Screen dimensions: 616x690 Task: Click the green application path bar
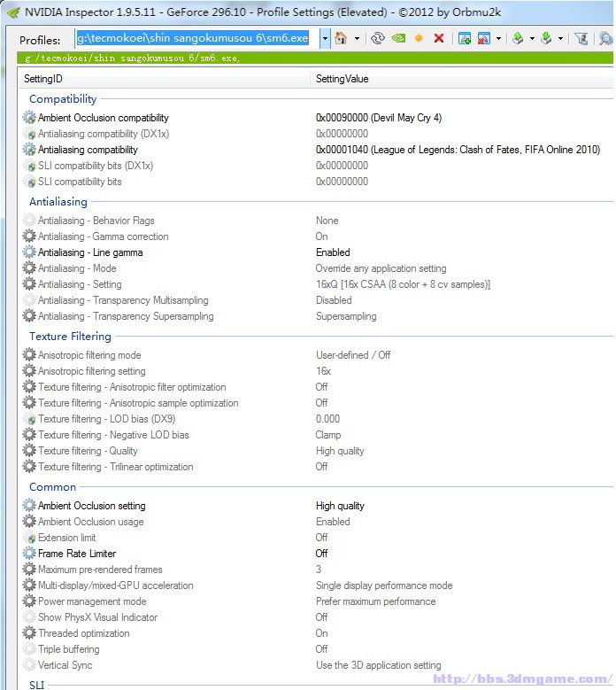315,58
